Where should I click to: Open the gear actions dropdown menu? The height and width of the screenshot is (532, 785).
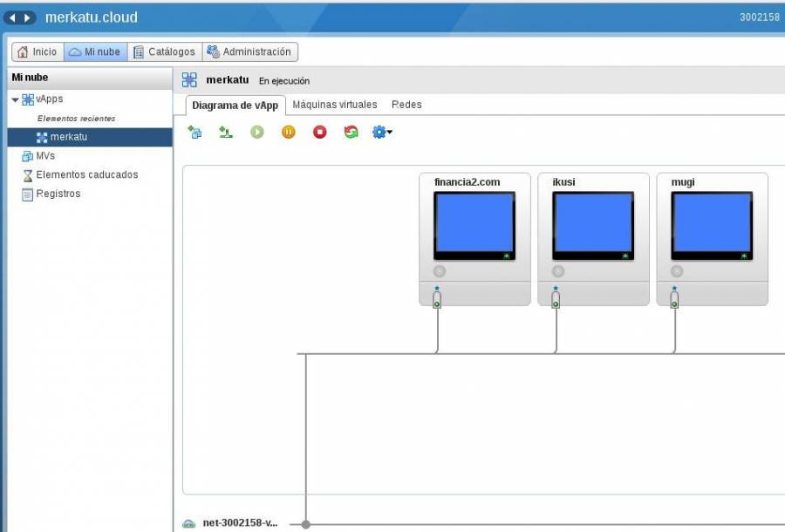[382, 133]
